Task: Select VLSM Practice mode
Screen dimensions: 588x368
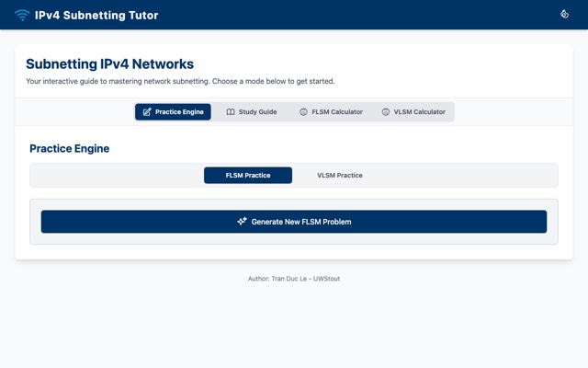Action: pyautogui.click(x=340, y=176)
